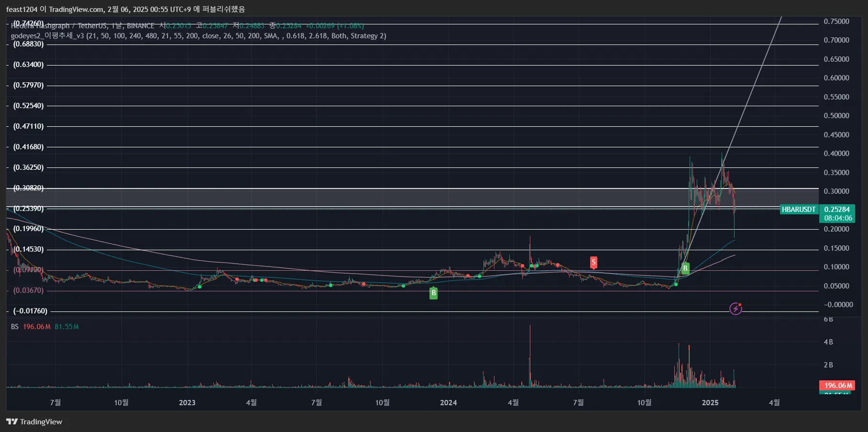Click the purple lightning bolt event icon
This screenshot has height=432, width=868.
click(736, 309)
